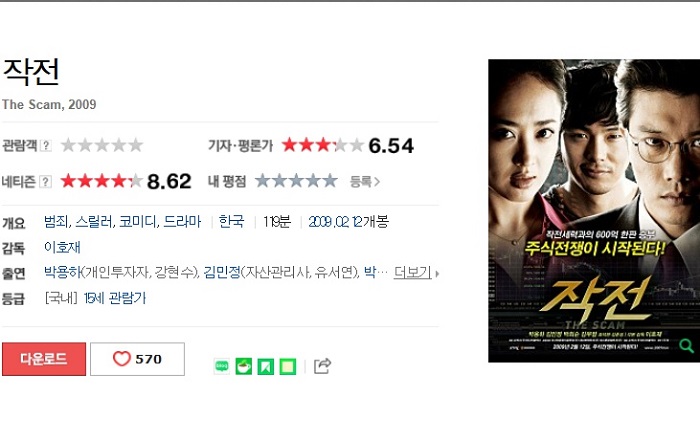Click the question mark beside 관람객
700x440 pixels.
pos(46,145)
